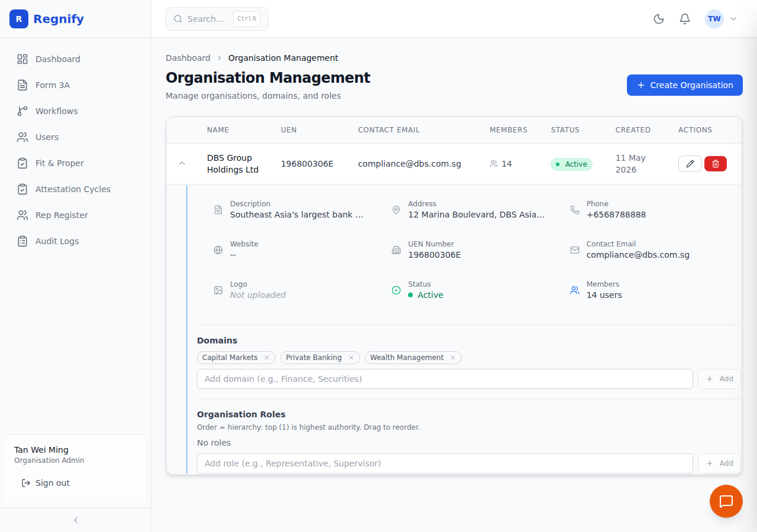Toggle dark mode with moon icon
This screenshot has height=532, width=757.
pyautogui.click(x=659, y=19)
